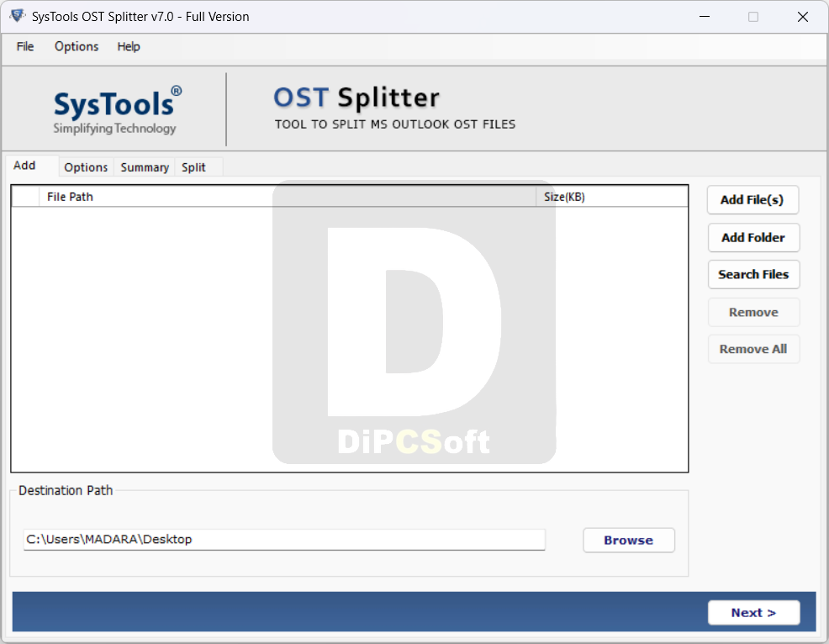The width and height of the screenshot is (829, 644).
Task: Open the Options menu in menu bar
Action: (77, 46)
